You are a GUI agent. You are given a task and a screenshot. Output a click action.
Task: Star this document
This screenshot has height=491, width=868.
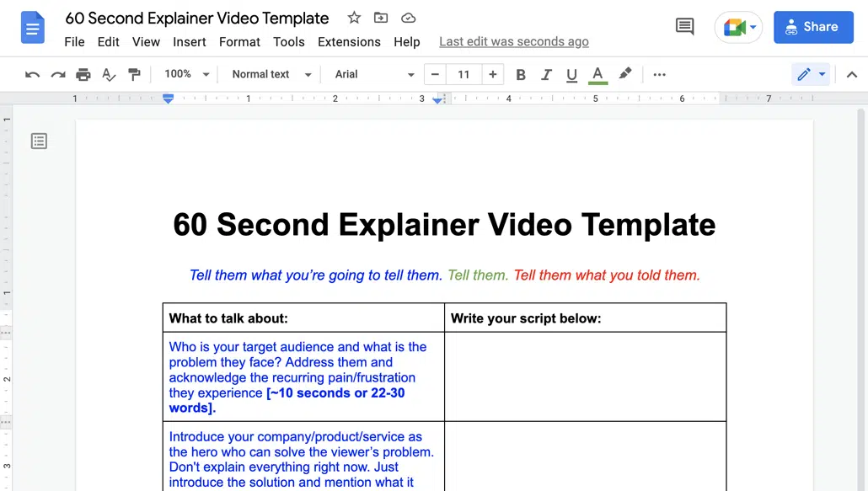coord(354,17)
